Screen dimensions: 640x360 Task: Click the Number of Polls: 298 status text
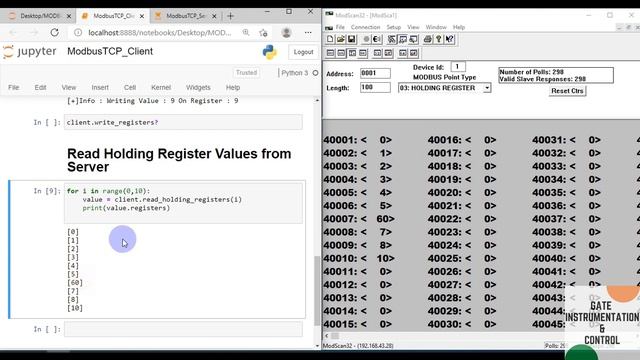[x=531, y=72]
